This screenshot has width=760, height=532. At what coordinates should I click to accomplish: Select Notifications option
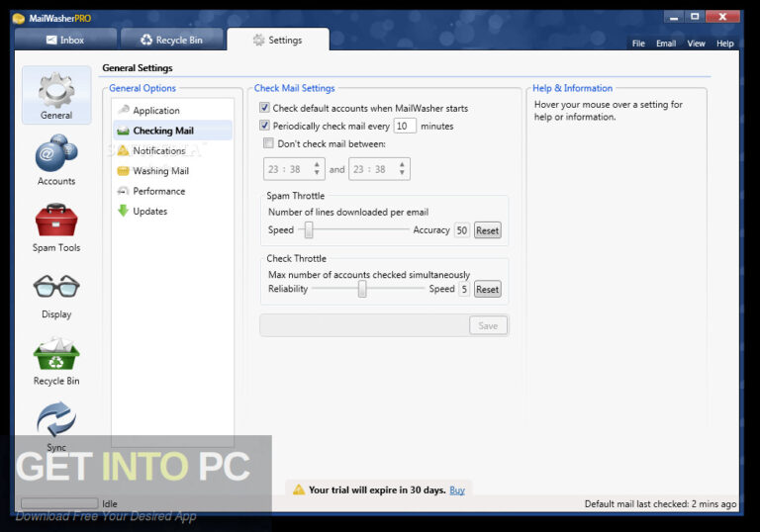(172, 150)
